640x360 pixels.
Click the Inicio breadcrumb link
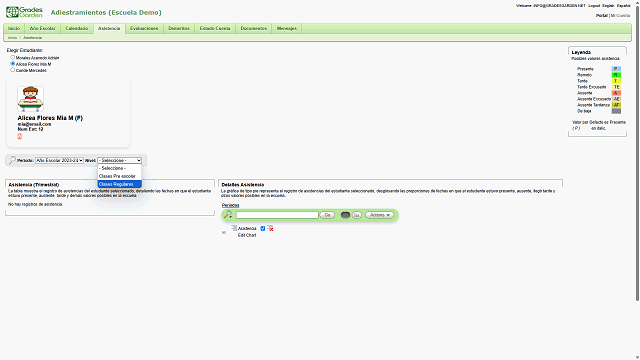pos(13,38)
